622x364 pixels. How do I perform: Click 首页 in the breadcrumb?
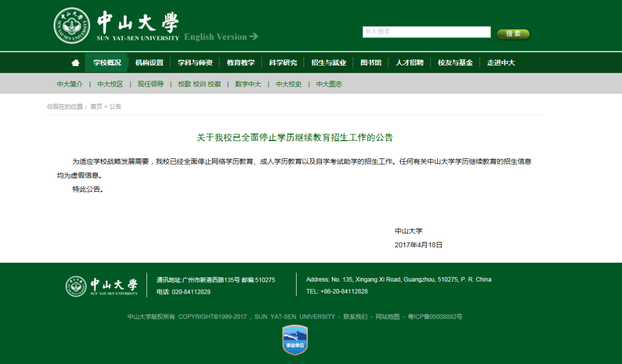[x=96, y=107]
